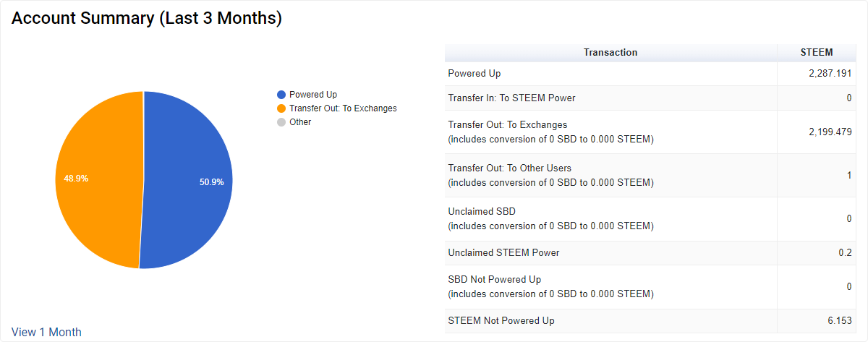868x342 pixels.
Task: Click the orange Transfer Out legend dot
Action: click(x=281, y=108)
